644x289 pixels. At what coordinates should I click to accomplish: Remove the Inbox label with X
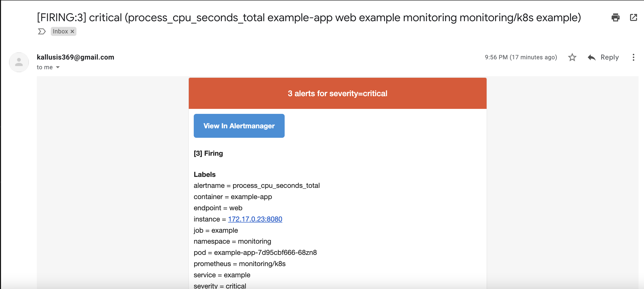72,31
